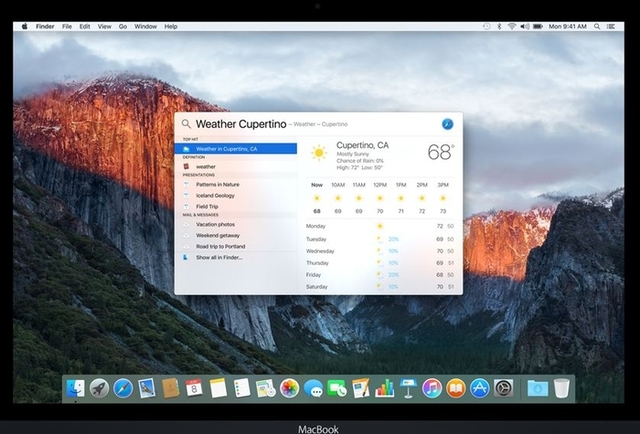Click Time Machine icon in menu bar
This screenshot has width=640, height=434.
(x=487, y=27)
